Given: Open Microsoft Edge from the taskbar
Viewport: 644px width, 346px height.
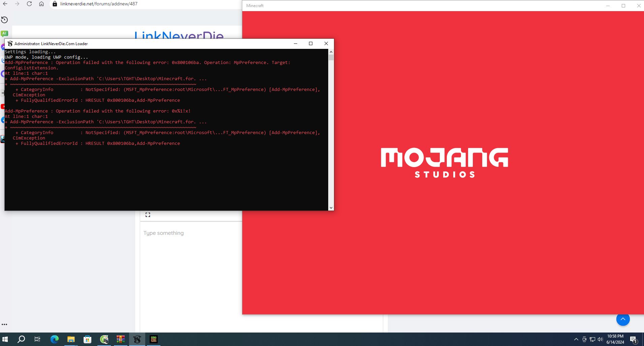Looking at the screenshot, I should click(54, 339).
